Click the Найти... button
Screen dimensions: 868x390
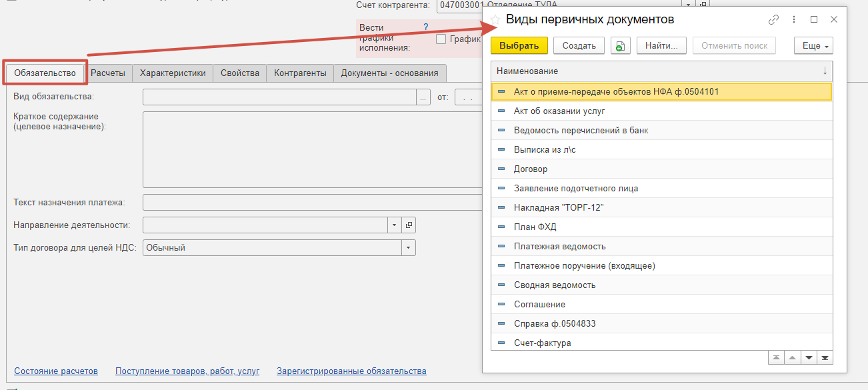661,45
